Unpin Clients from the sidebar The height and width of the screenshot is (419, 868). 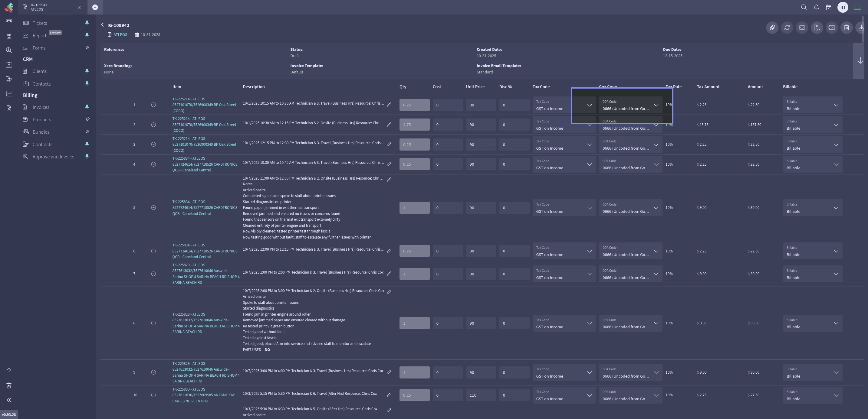pos(87,71)
